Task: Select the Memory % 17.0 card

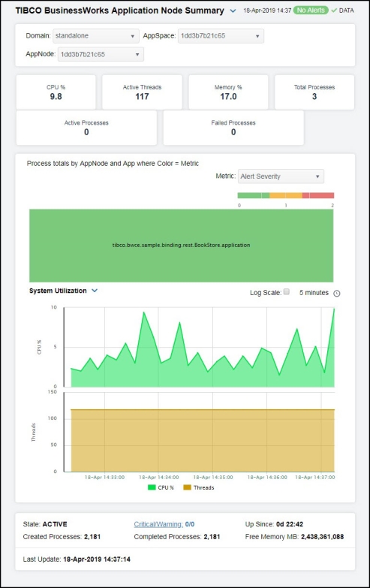Action: click(x=228, y=92)
